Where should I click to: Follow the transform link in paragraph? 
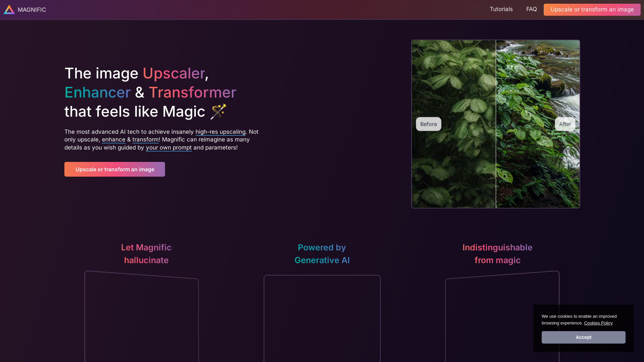coord(146,139)
